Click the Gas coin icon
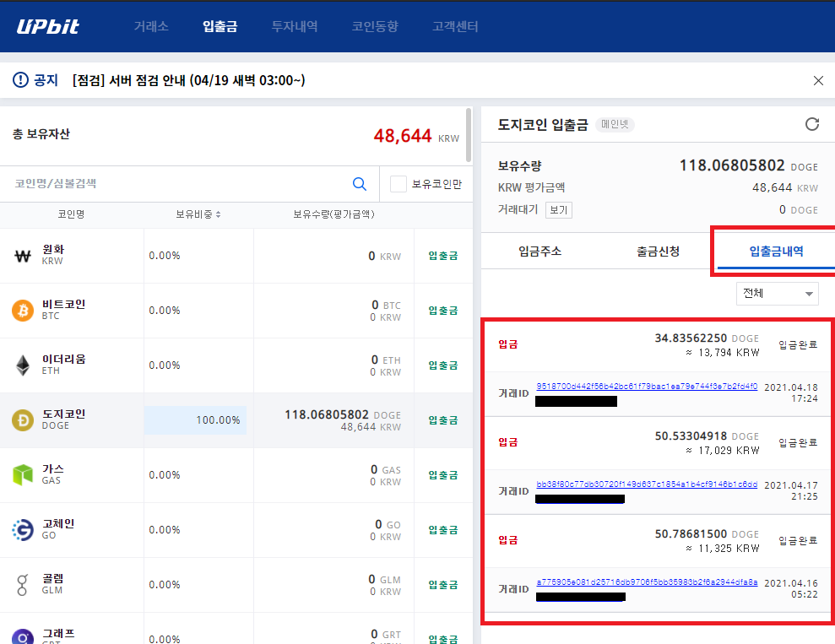The width and height of the screenshot is (835, 644). tap(22, 474)
